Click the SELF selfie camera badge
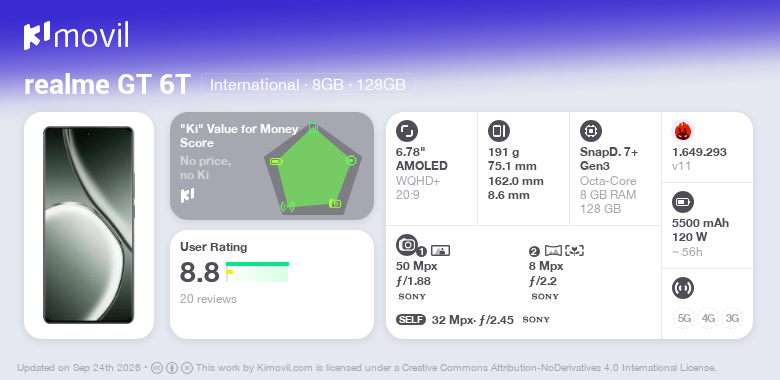The width and height of the screenshot is (780, 380). click(x=411, y=320)
